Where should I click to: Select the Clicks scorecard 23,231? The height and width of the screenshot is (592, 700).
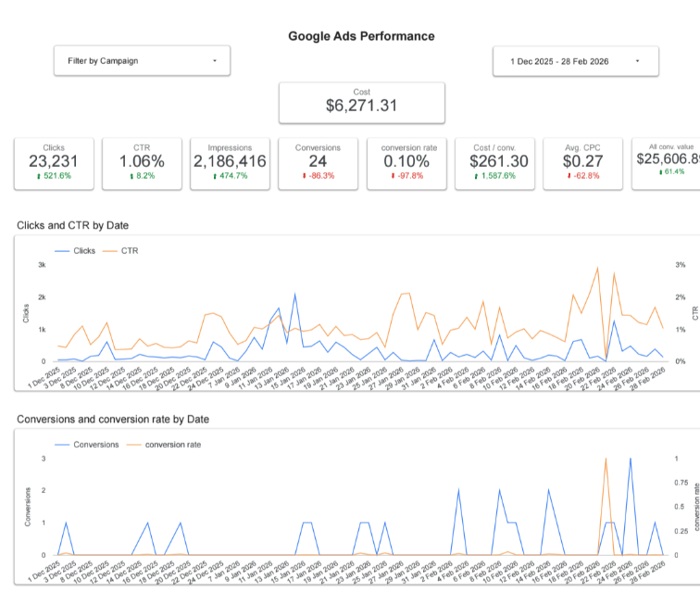click(x=54, y=164)
